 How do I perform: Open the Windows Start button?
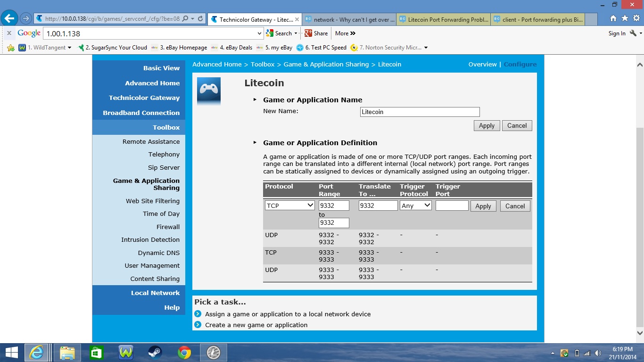tap(11, 353)
